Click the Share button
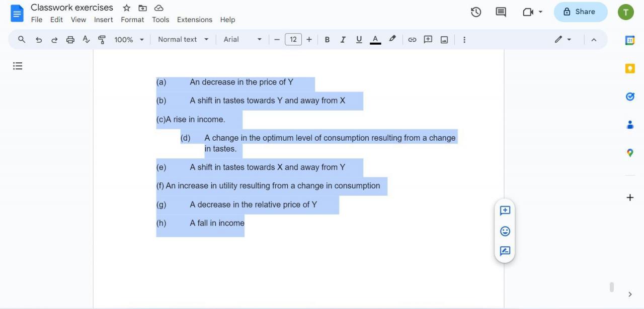Image resolution: width=644 pixels, height=309 pixels. [580, 12]
